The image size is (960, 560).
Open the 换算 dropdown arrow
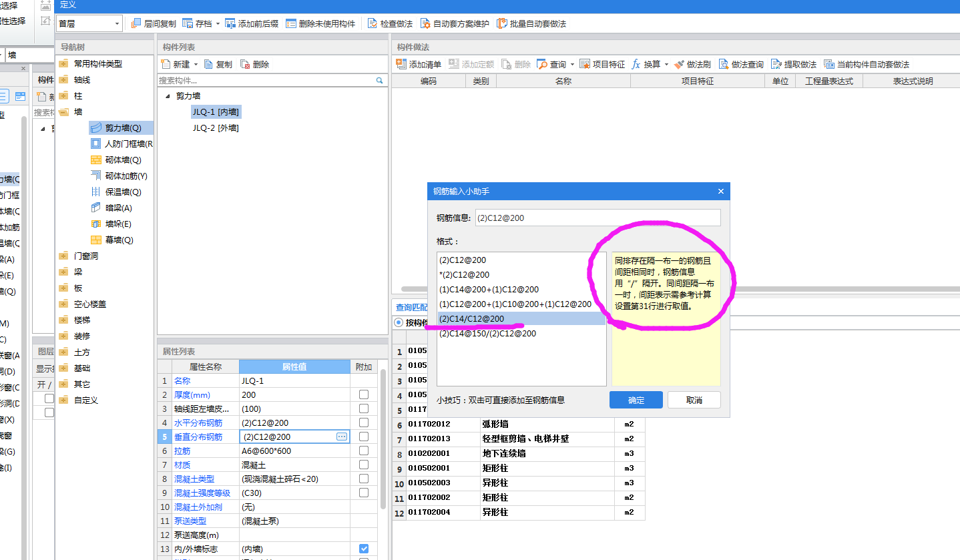tap(666, 65)
